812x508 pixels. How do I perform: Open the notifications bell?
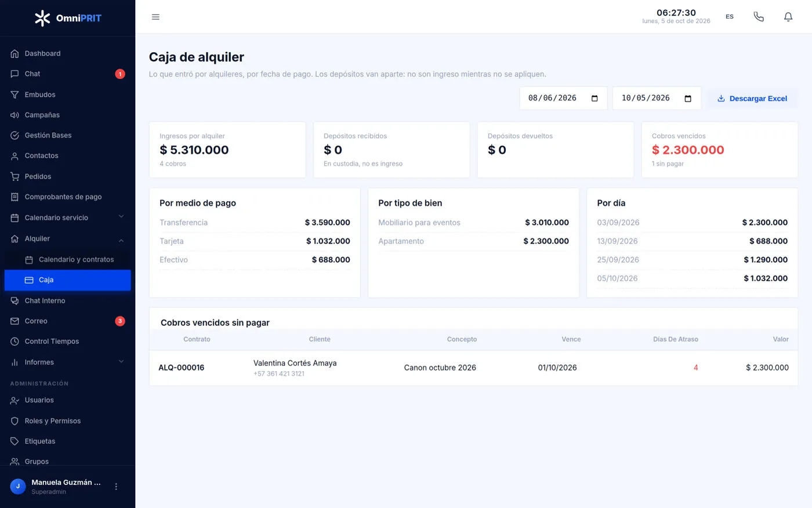(x=788, y=17)
